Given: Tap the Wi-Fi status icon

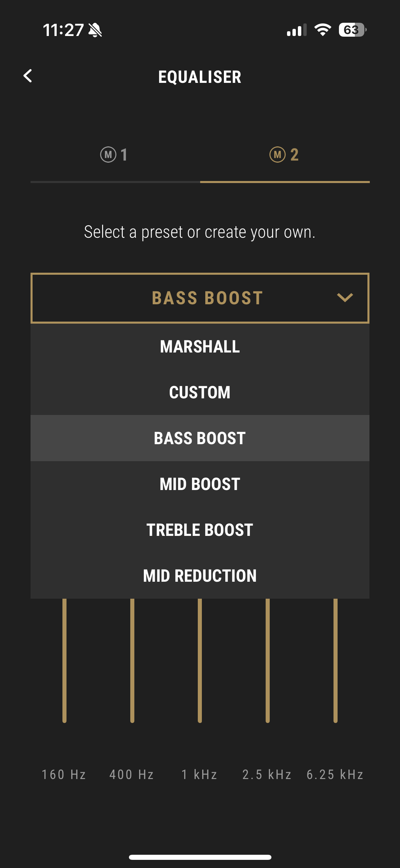Looking at the screenshot, I should click(322, 30).
